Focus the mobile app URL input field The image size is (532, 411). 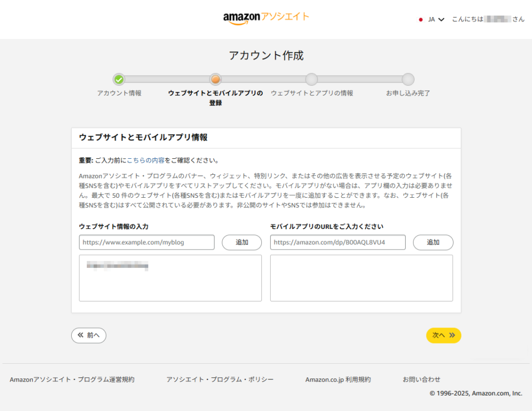point(338,242)
